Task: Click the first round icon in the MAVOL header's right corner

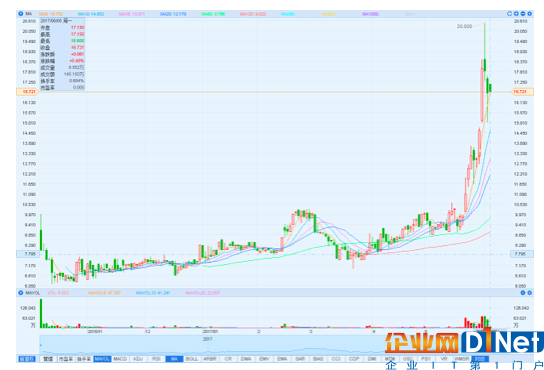Action: [523, 293]
